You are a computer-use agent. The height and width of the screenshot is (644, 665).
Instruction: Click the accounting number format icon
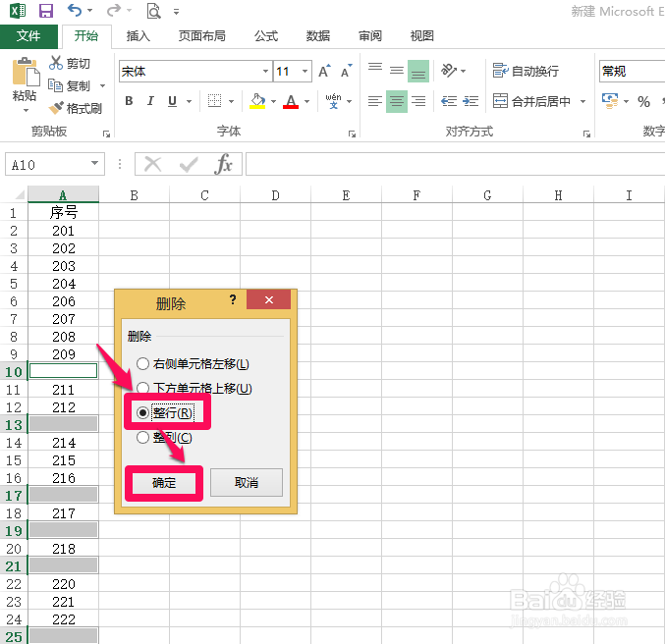coord(610,101)
